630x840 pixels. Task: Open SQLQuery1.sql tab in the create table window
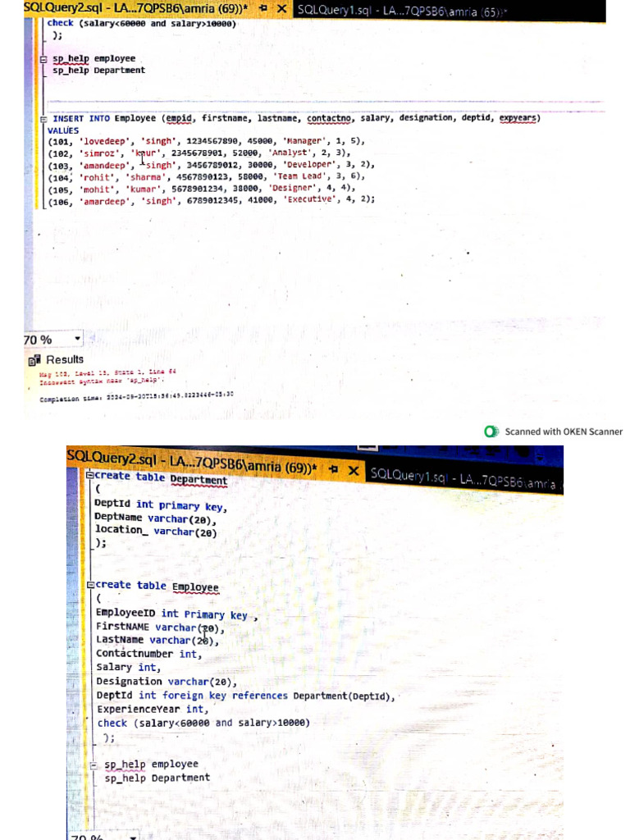pos(464,478)
